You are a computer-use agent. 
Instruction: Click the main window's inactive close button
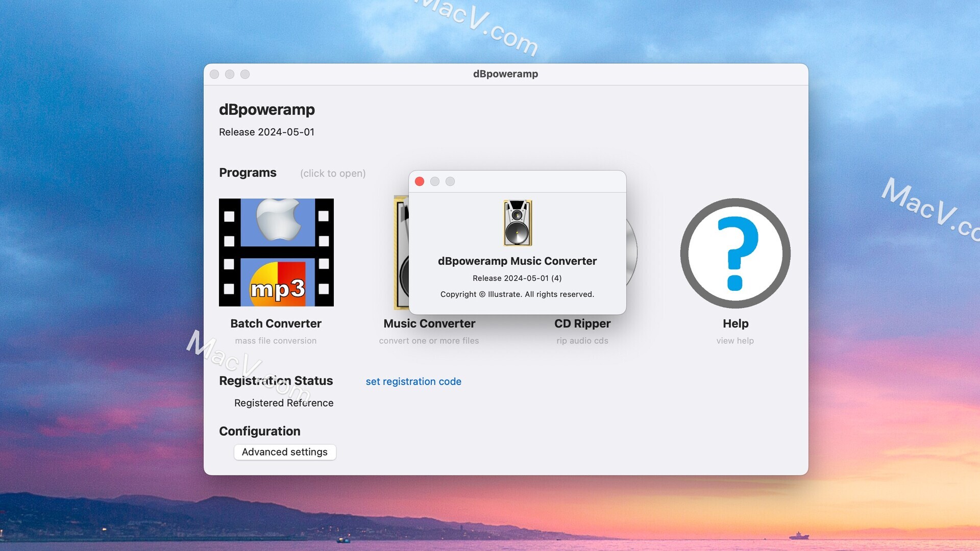[214, 74]
